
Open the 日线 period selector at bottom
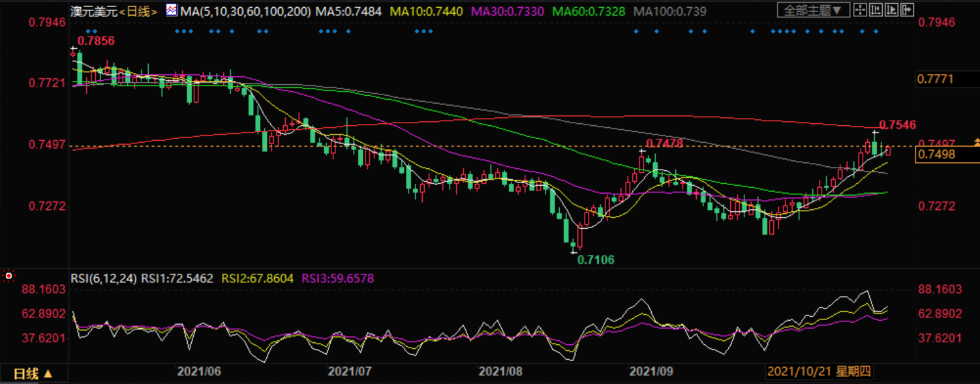tap(33, 374)
